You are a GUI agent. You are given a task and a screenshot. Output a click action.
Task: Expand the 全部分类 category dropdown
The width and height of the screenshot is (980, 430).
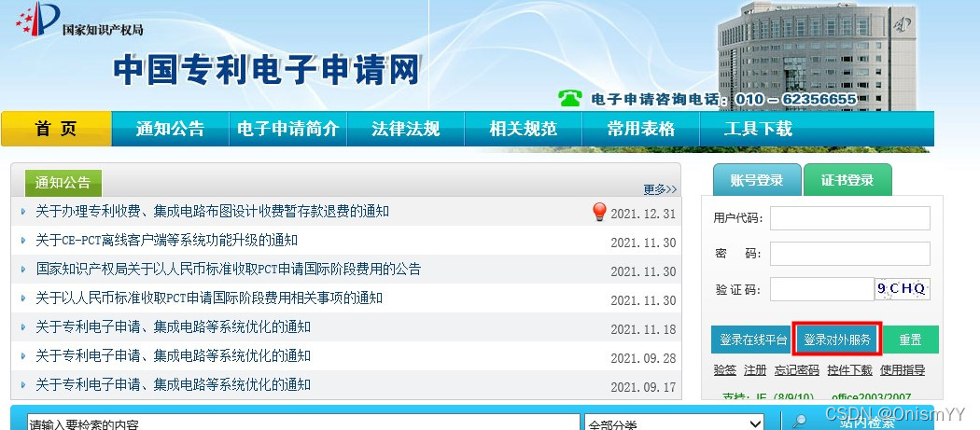(675, 422)
